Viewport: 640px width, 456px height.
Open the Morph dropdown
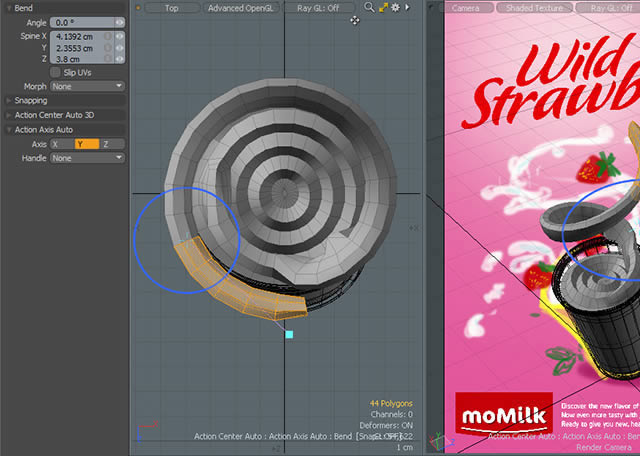(x=87, y=86)
